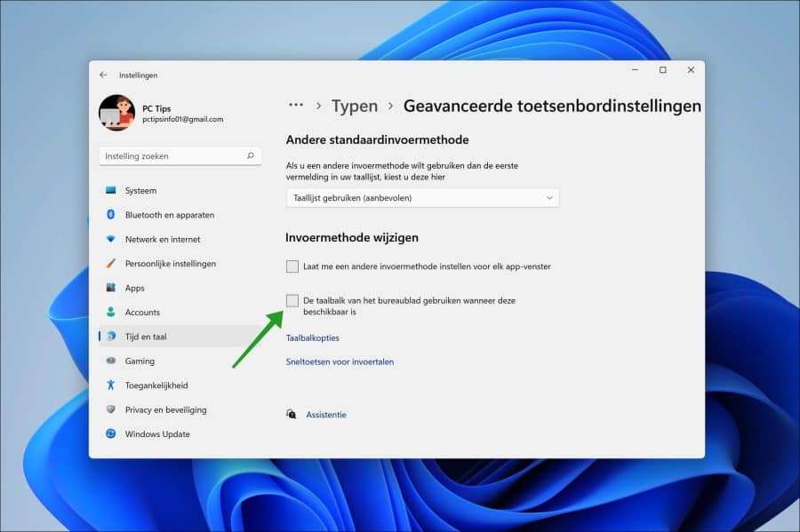Viewport: 800px width, 532px height.
Task: Check the taalbalk van het bureaublad checkbox
Action: pyautogui.click(x=292, y=301)
